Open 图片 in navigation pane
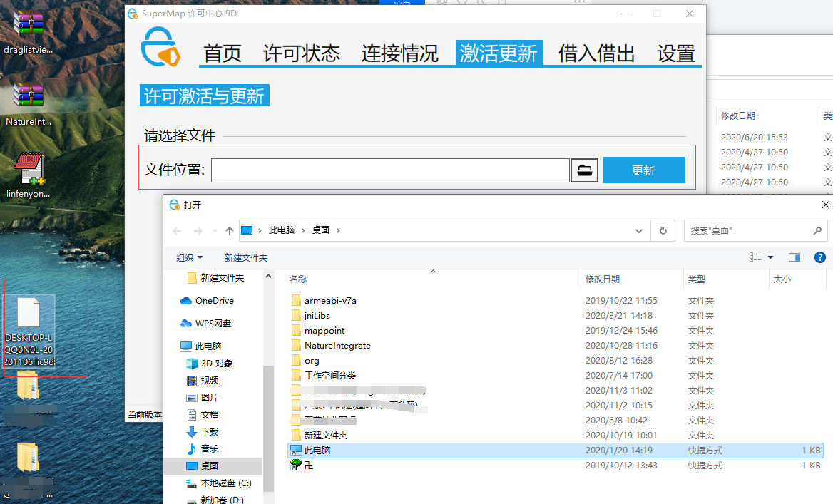The height and width of the screenshot is (504, 833). [x=203, y=397]
